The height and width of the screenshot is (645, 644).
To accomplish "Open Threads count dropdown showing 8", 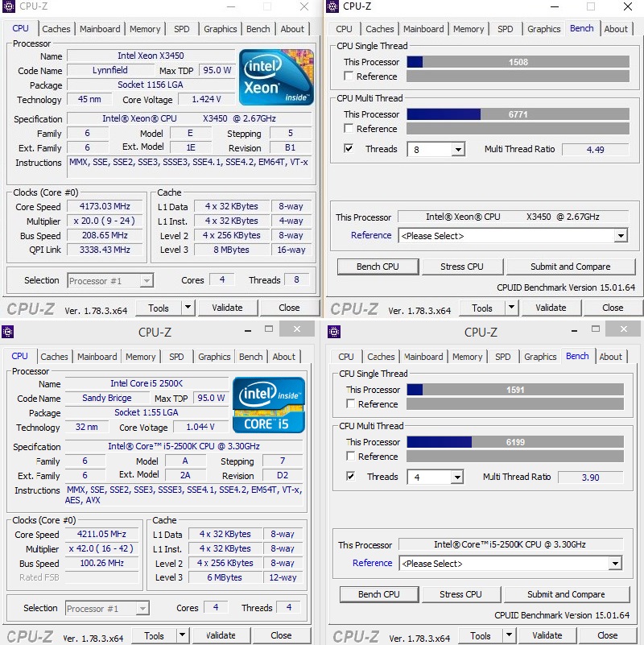I will pyautogui.click(x=436, y=149).
